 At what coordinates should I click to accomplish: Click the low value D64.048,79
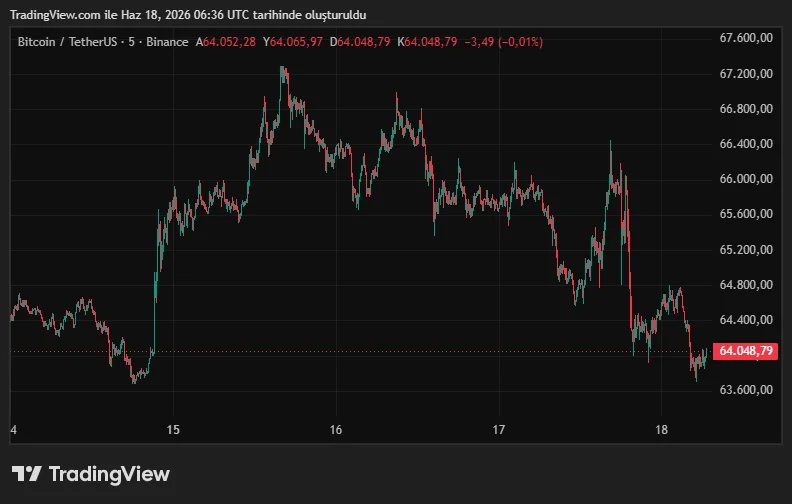(x=360, y=42)
